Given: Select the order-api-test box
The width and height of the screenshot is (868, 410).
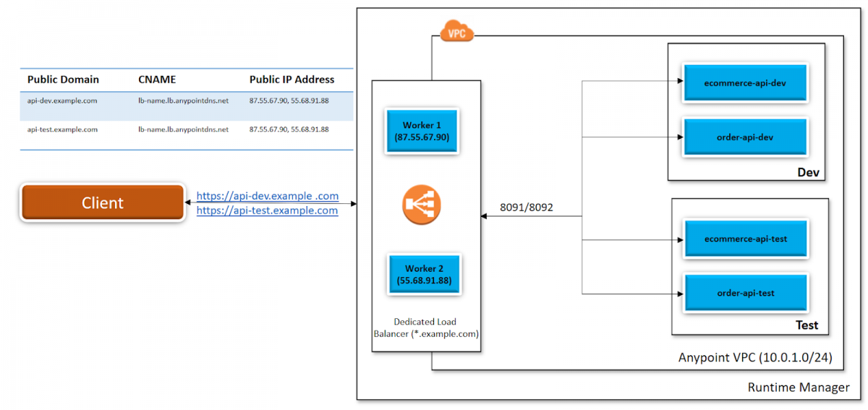Looking at the screenshot, I should pyautogui.click(x=745, y=293).
